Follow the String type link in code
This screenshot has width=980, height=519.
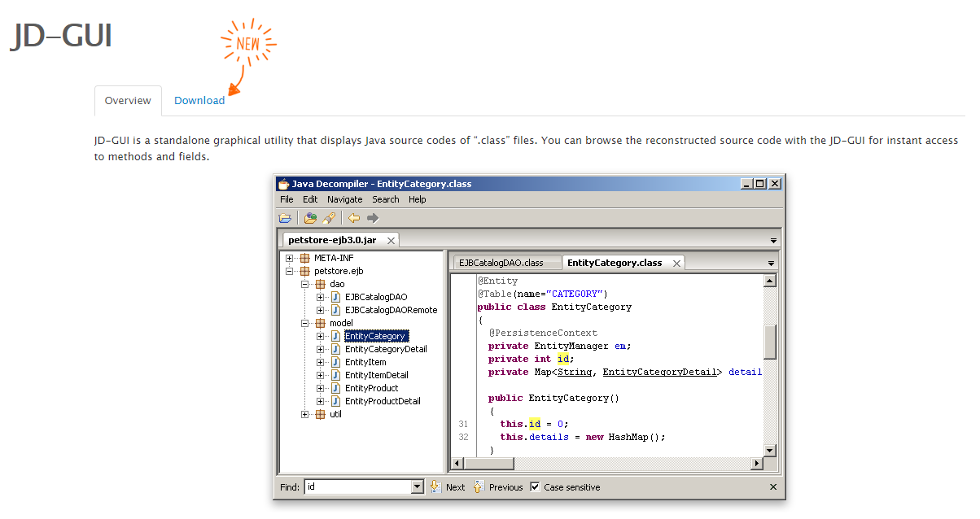pyautogui.click(x=574, y=372)
